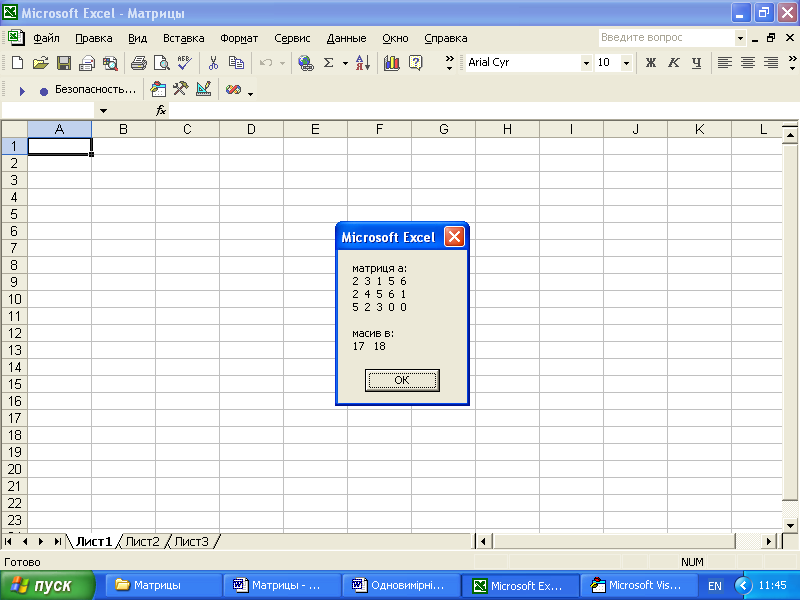Viewport: 800px width, 600px height.
Task: Click the Search magnifier toolbar icon
Action: [110, 63]
